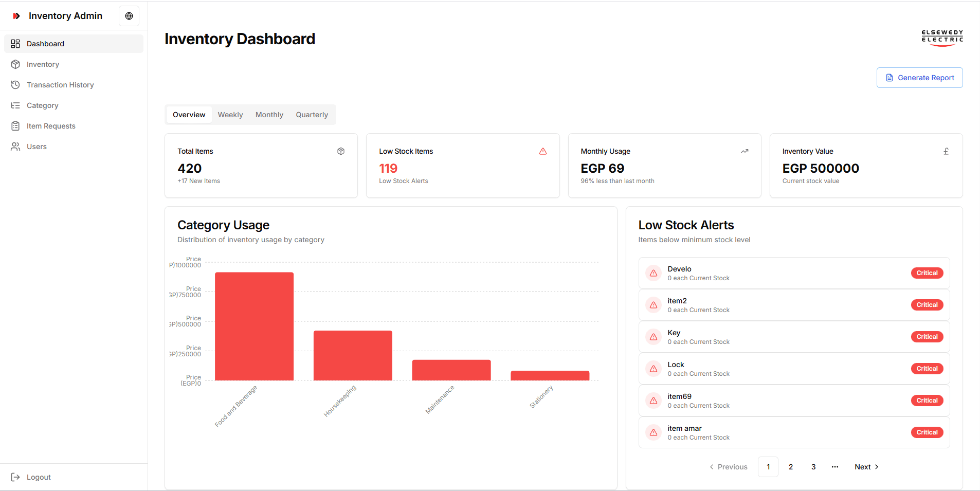Click the globe language icon
Screen dimensions: 980x491
[129, 16]
